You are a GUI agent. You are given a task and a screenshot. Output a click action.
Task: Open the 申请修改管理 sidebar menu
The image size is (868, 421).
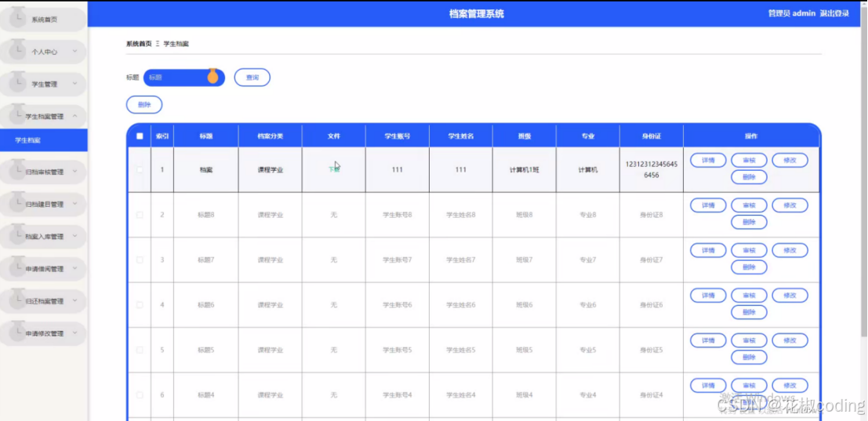(x=43, y=334)
